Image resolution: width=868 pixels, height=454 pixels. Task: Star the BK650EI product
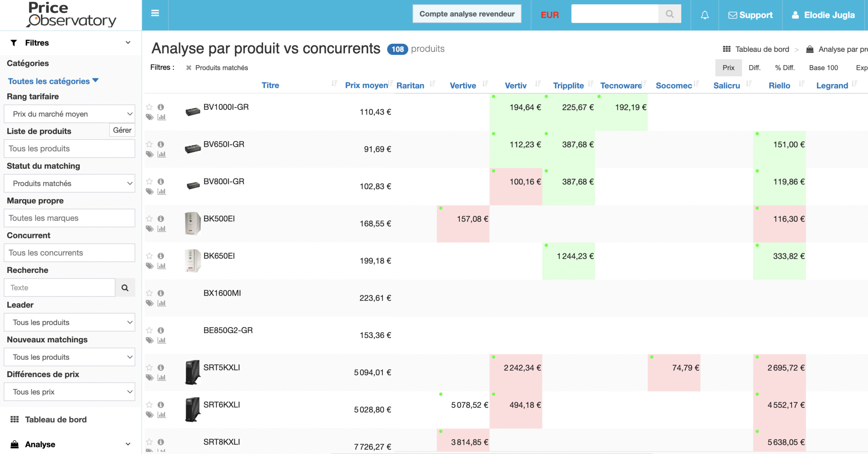coord(149,256)
